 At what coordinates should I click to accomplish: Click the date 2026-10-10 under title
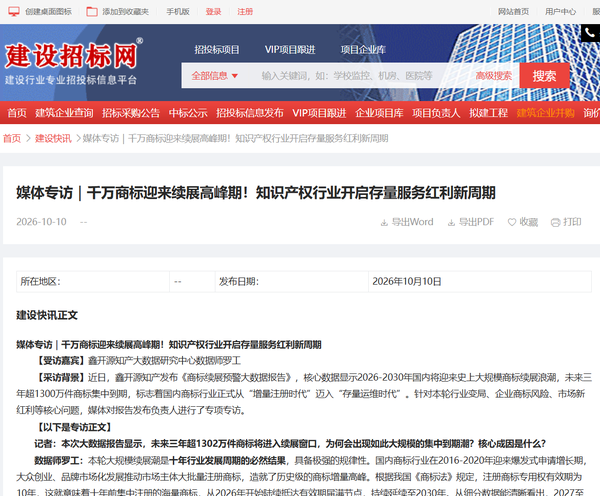coord(41,222)
